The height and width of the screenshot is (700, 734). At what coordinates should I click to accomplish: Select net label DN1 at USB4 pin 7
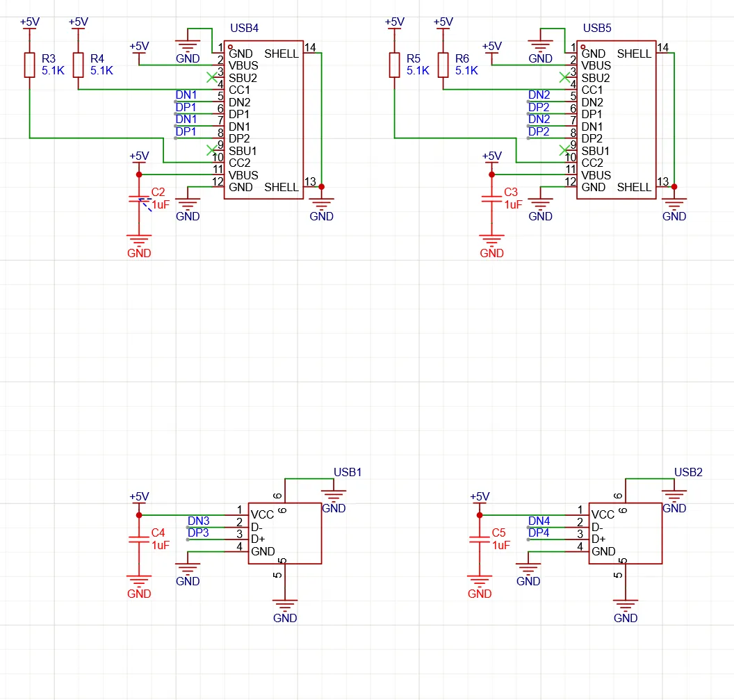point(186,120)
